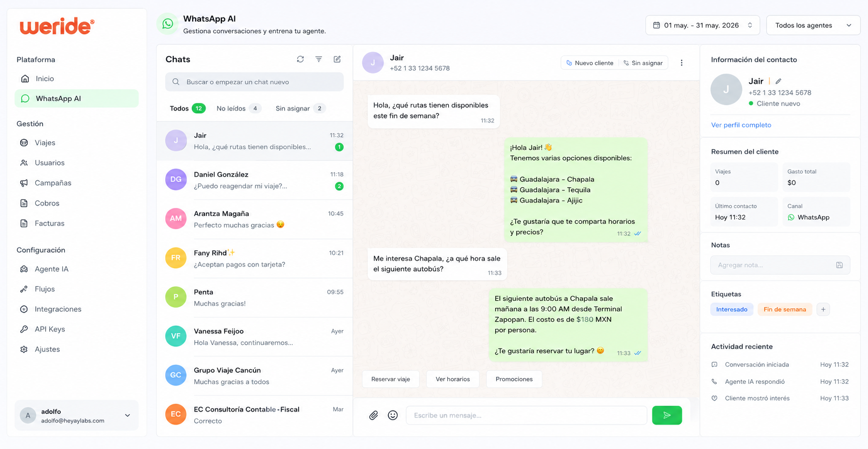Click the Agregar nota field
Screen dimensions: 868x449
(x=780, y=265)
